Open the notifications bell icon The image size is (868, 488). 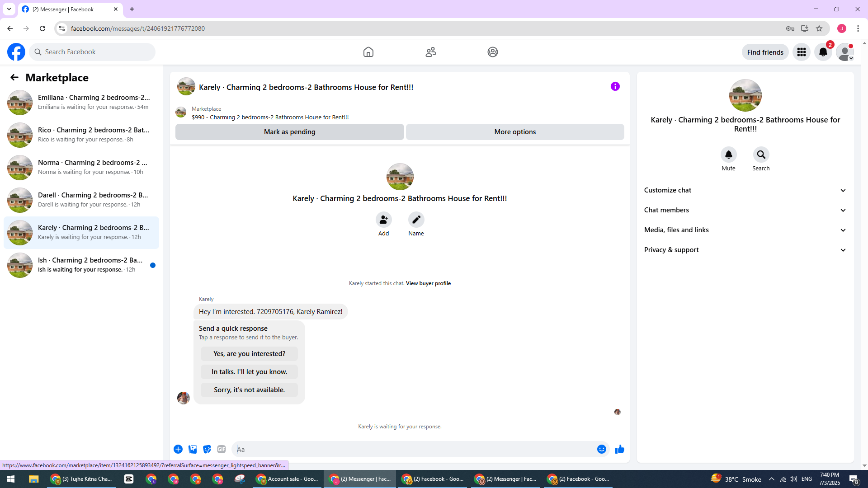click(x=823, y=52)
